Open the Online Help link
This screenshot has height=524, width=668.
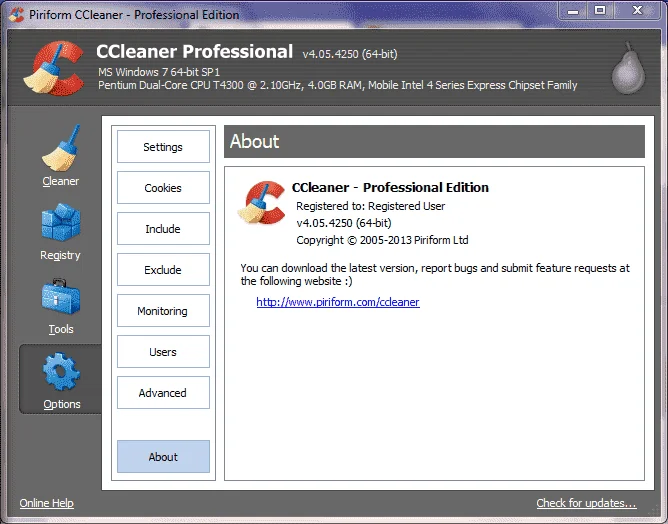point(46,503)
